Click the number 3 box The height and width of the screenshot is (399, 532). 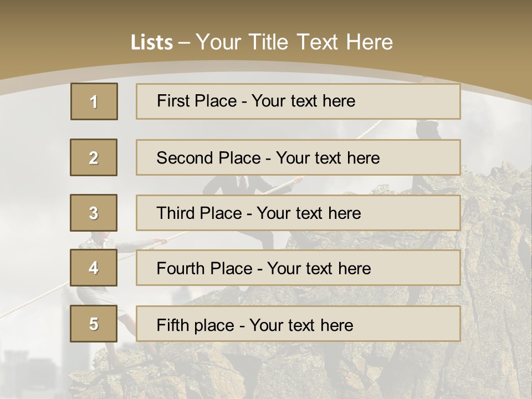point(94,213)
